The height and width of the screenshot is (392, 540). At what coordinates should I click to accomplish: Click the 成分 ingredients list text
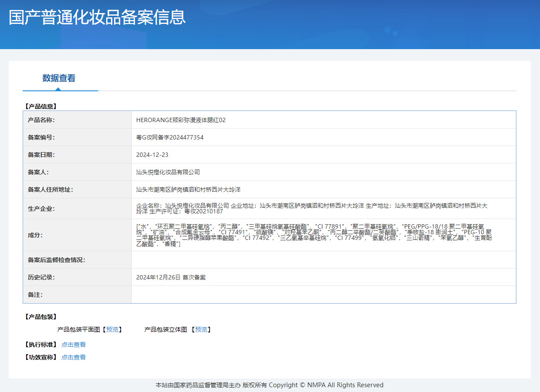314,235
